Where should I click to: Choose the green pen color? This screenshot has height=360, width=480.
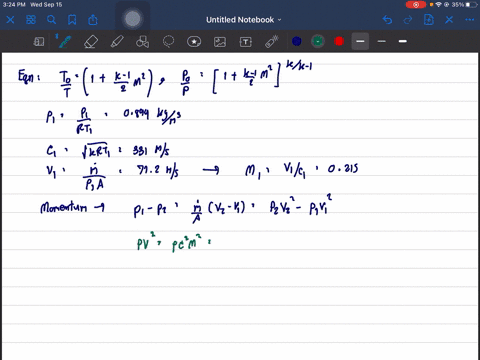click(x=318, y=41)
